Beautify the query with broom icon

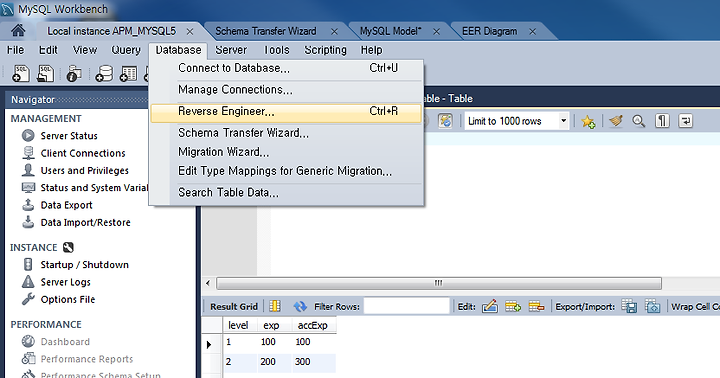[616, 121]
